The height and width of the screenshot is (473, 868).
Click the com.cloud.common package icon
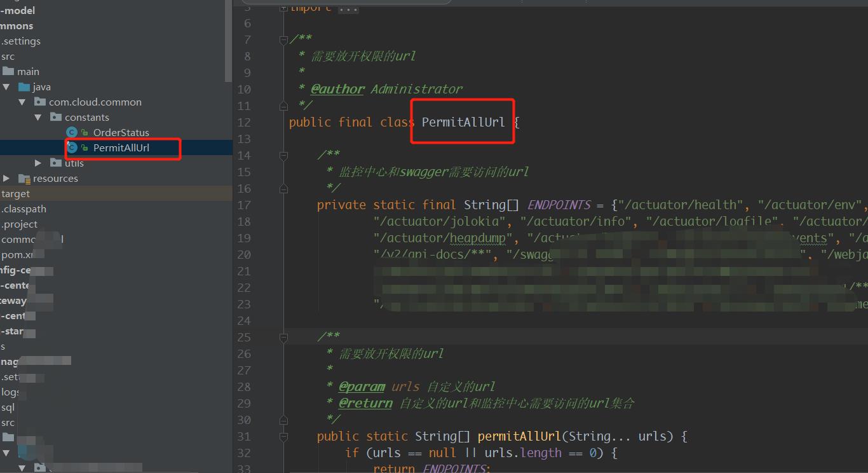coord(40,102)
